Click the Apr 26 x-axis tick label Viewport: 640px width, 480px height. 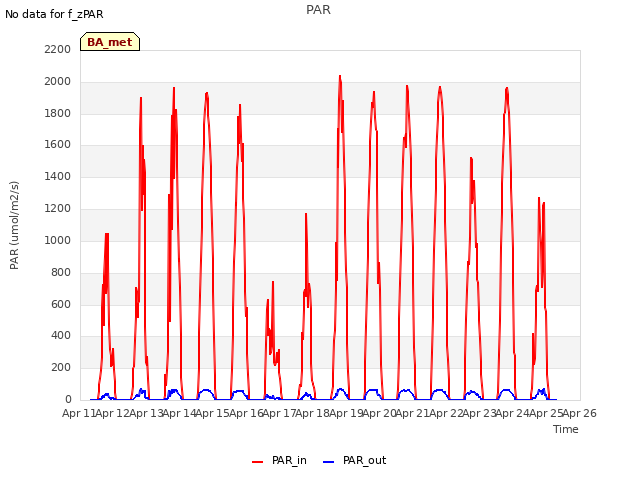click(580, 413)
